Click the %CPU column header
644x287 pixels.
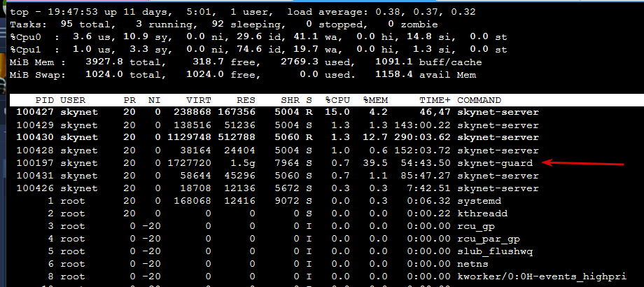tap(337, 100)
